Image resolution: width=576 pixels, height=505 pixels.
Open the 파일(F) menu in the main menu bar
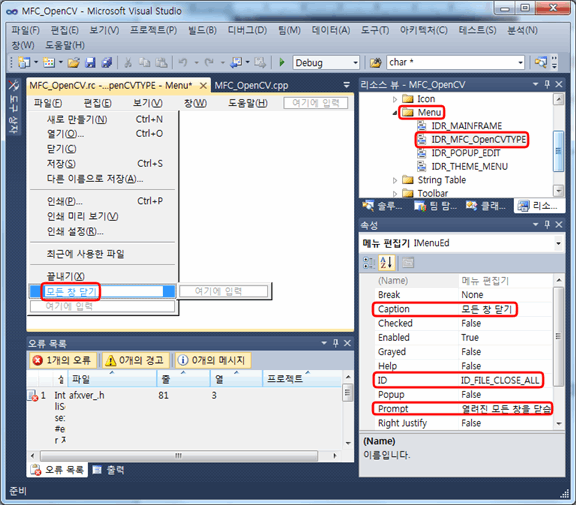25,30
